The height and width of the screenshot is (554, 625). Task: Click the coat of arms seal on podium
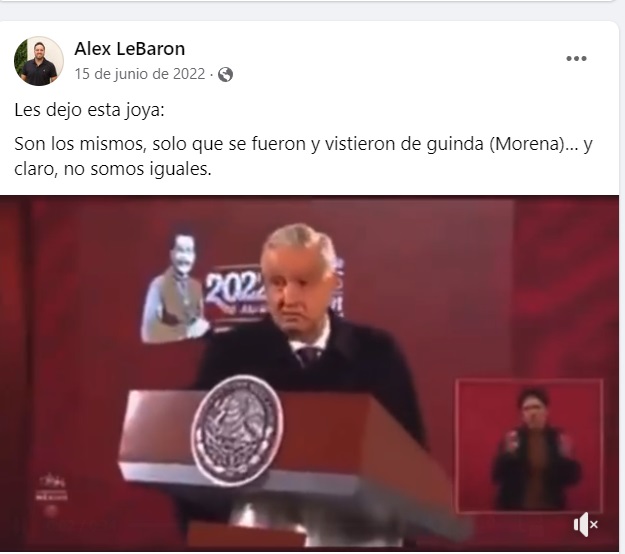237,430
